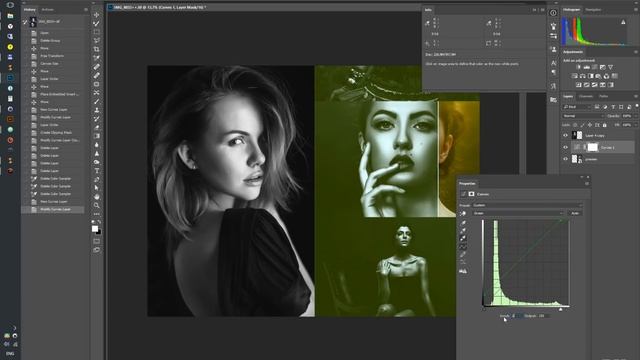Select the Histogram tab
The width and height of the screenshot is (640, 360).
tap(571, 9)
